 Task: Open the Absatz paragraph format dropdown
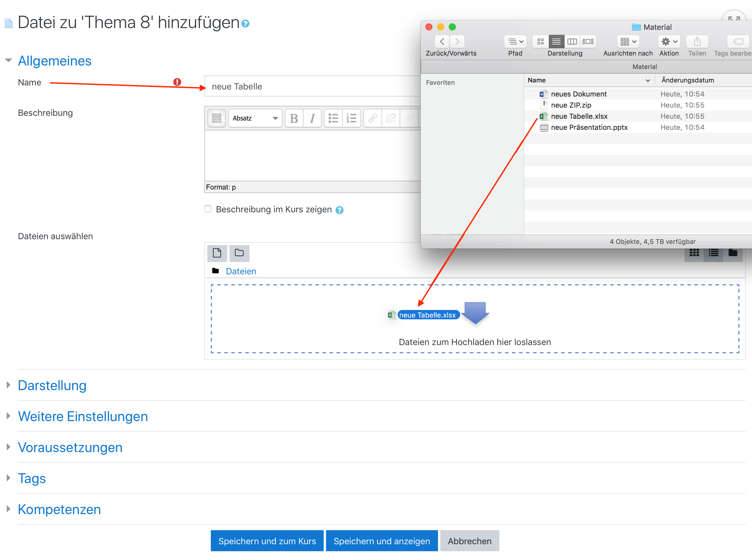[x=255, y=118]
